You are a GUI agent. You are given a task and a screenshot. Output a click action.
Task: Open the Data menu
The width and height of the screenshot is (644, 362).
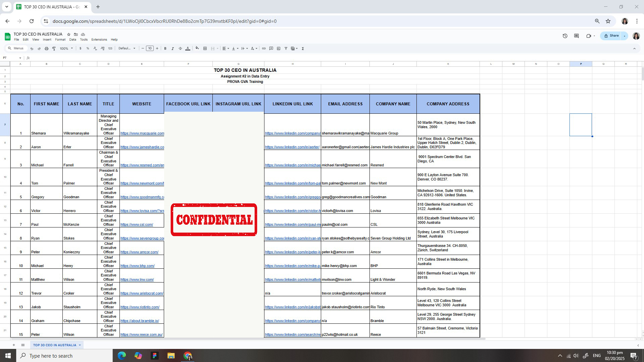click(72, 40)
